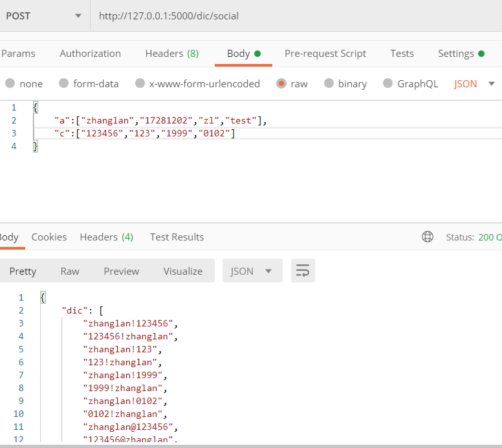This screenshot has width=502, height=448.
Task: Choose the Raw response view
Action: [70, 272]
